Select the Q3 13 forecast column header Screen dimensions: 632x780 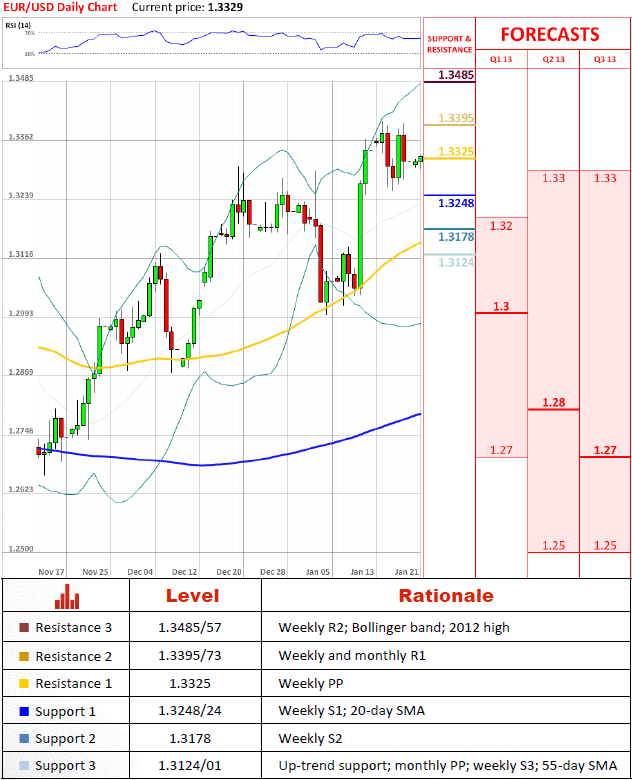pos(605,59)
